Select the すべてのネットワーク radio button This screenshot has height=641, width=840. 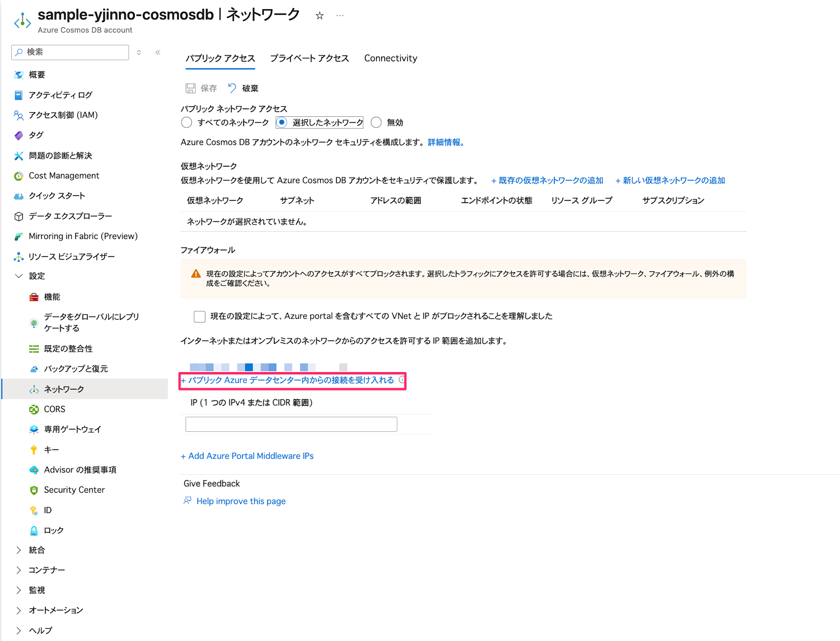[186, 122]
